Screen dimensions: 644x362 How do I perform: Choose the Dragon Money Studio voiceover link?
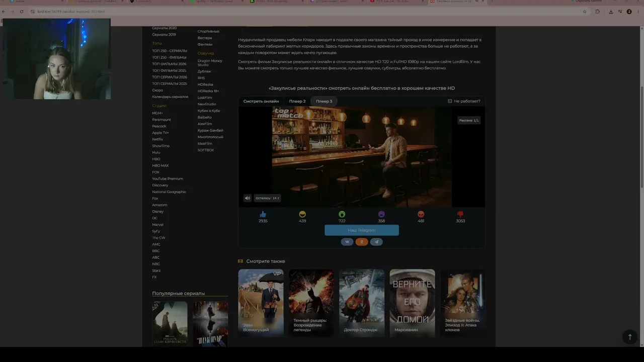point(210,63)
